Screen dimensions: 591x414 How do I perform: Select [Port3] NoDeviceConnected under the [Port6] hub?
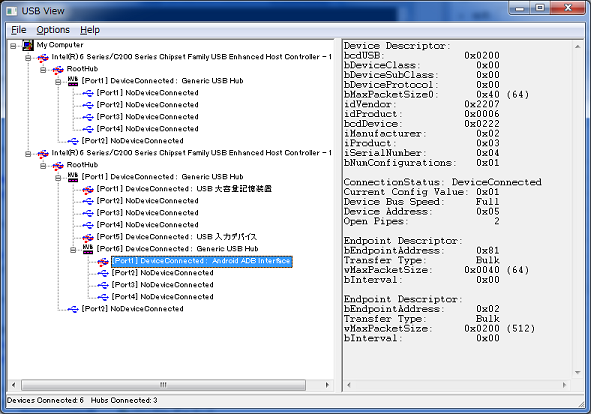162,285
